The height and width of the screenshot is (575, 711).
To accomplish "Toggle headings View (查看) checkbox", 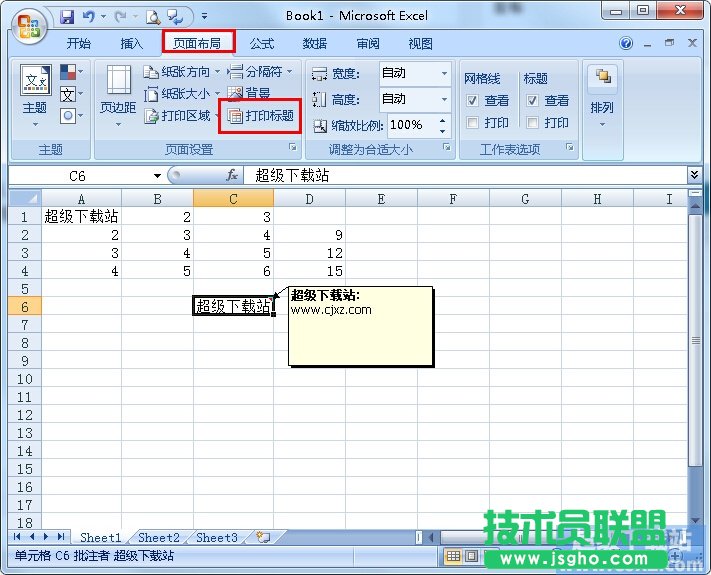I will pyautogui.click(x=532, y=100).
